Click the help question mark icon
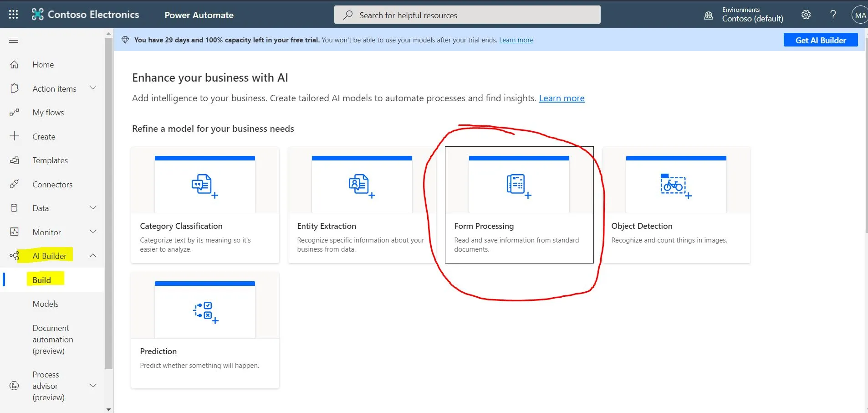868x413 pixels. [833, 15]
